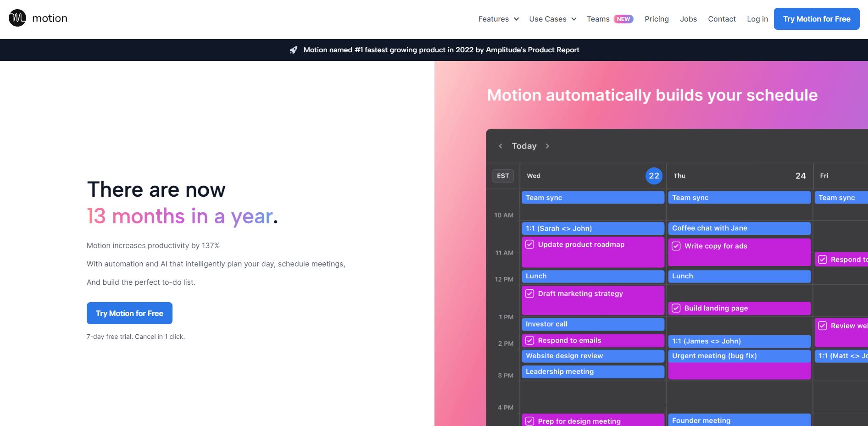Open Founder meeting event

(739, 420)
